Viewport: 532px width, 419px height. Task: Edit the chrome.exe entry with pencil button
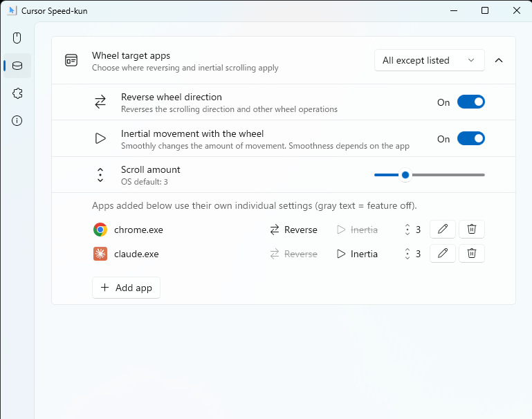pyautogui.click(x=443, y=229)
